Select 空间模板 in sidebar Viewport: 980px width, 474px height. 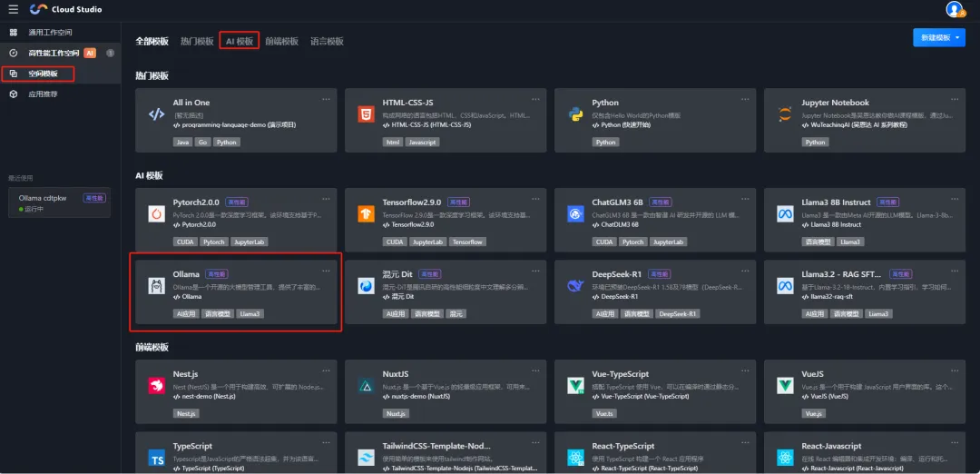click(x=60, y=74)
